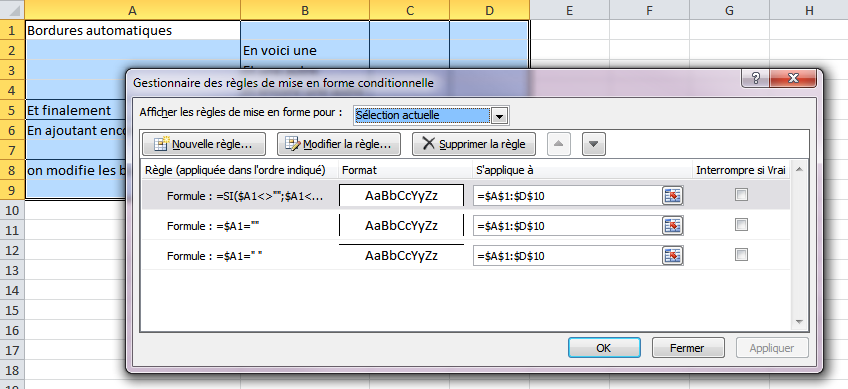Select row 12 header
848x389 pixels.
pos(12,250)
